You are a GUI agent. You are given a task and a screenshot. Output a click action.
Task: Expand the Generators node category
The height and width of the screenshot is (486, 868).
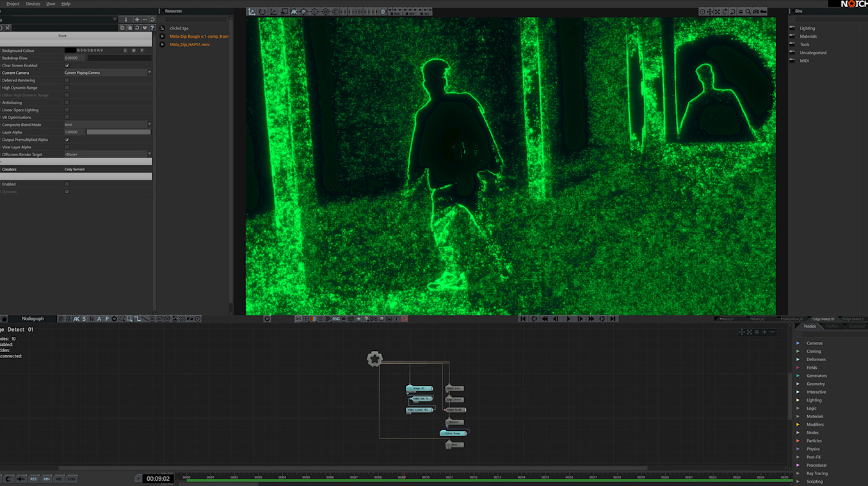798,376
